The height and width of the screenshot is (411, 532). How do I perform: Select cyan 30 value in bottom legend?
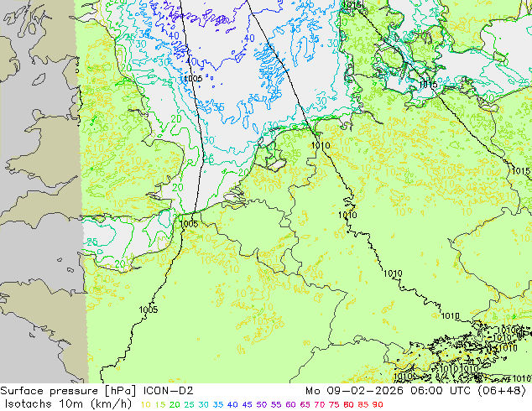coord(204,404)
